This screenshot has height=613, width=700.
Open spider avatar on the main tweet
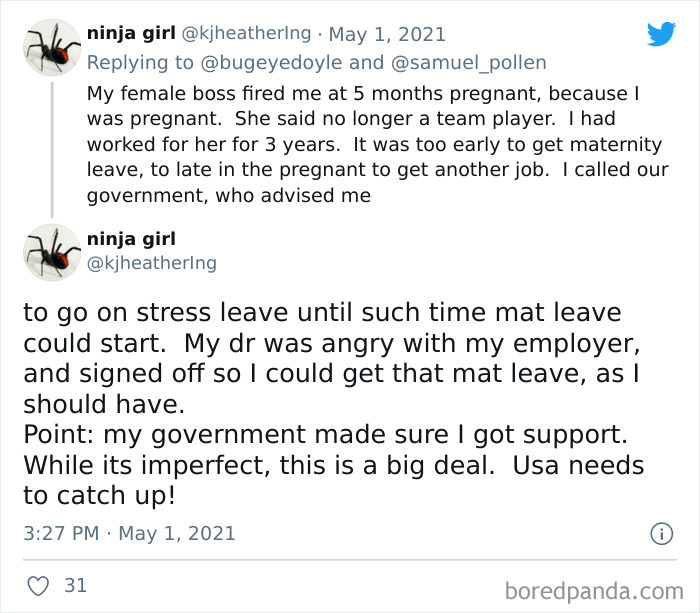pyautogui.click(x=52, y=252)
